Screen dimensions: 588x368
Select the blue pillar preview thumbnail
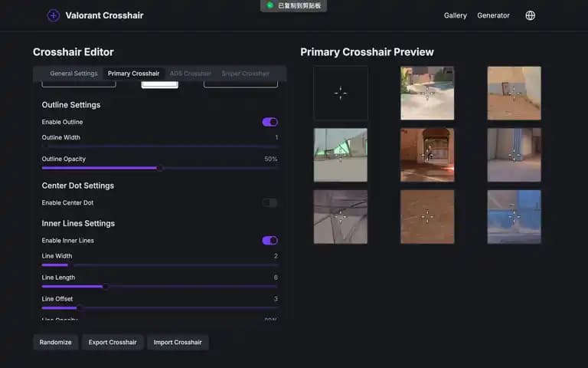point(514,155)
